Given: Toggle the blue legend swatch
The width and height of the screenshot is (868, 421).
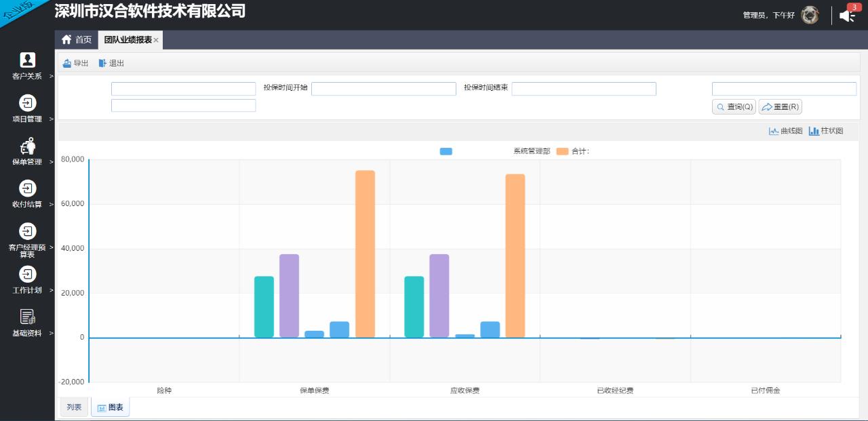Looking at the screenshot, I should (446, 151).
